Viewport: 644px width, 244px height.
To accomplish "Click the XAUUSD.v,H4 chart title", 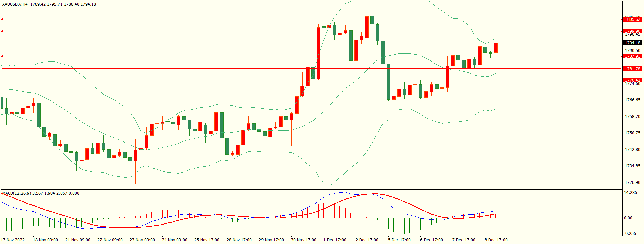I will click(x=15, y=4).
